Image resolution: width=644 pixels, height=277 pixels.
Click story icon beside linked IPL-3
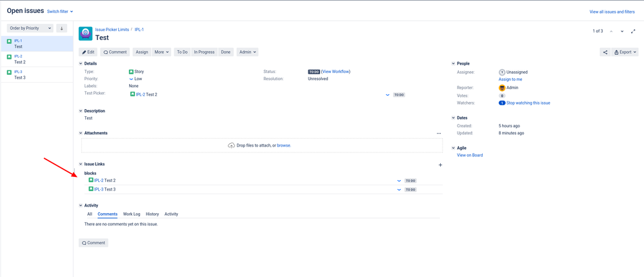(91, 189)
